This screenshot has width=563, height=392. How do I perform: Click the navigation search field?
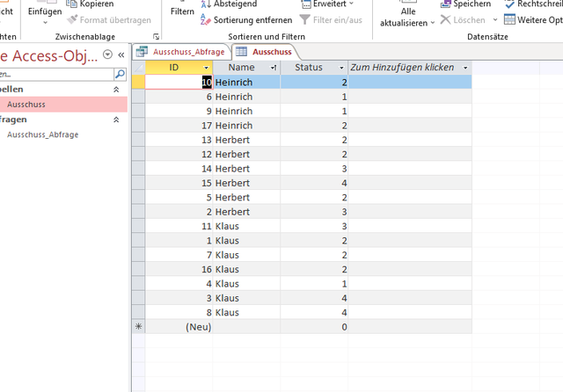click(x=56, y=74)
